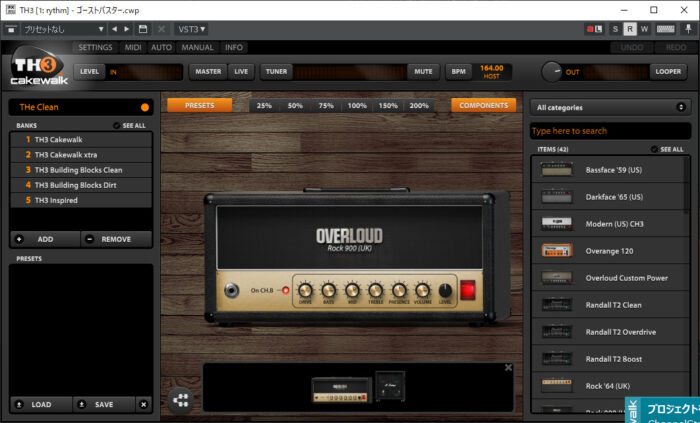Viewport: 700px width, 423px height.
Task: Switch to the COMPONENTS tab
Action: (483, 106)
